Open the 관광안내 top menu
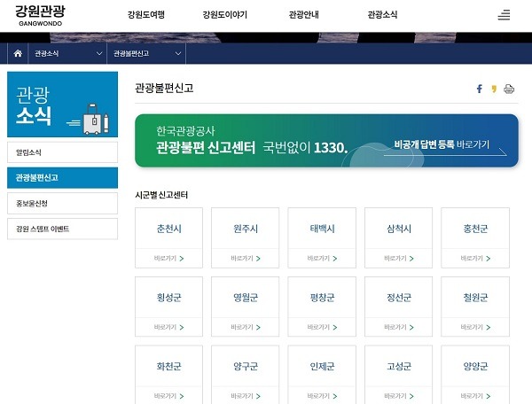 (x=304, y=16)
